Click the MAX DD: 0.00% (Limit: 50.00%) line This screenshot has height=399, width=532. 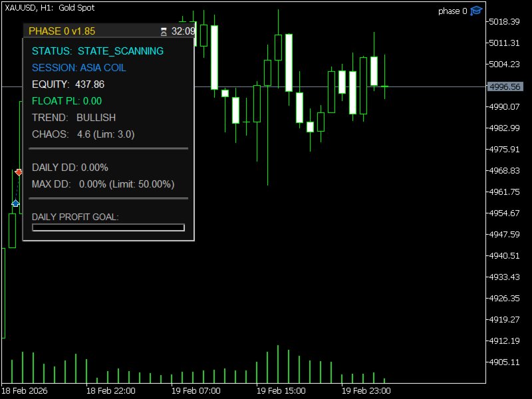(103, 184)
